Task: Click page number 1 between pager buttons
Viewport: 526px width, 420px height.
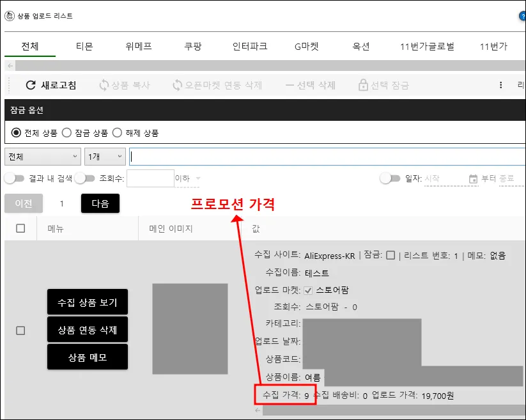Action: (x=62, y=204)
